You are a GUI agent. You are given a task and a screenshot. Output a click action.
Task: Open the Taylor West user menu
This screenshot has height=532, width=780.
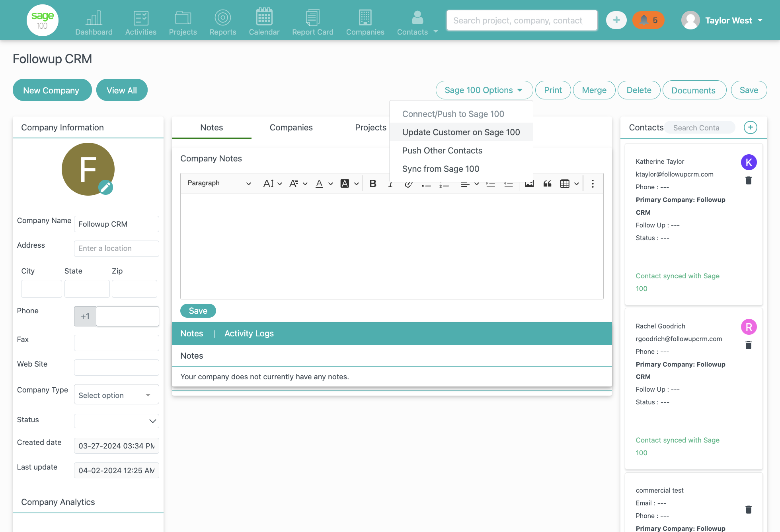pos(722,20)
